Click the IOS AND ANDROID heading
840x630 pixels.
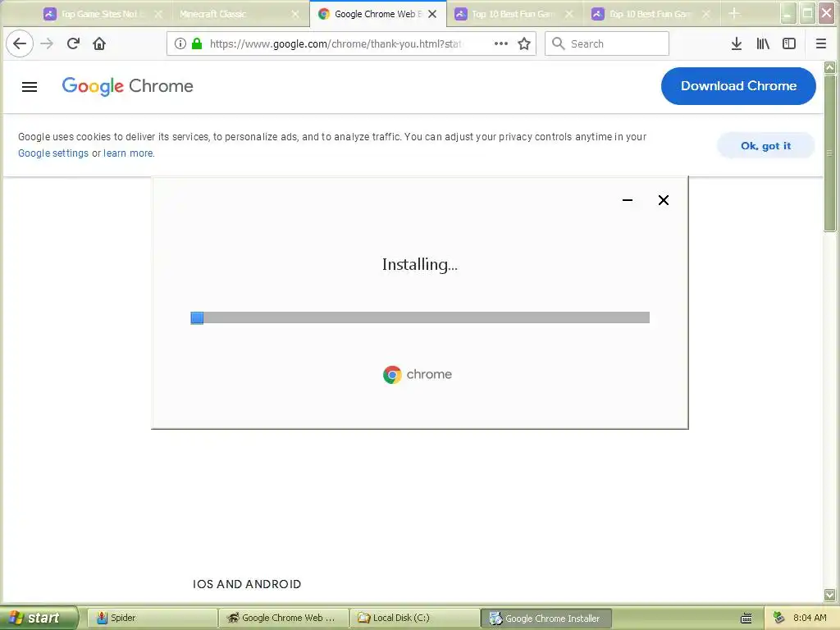click(247, 584)
